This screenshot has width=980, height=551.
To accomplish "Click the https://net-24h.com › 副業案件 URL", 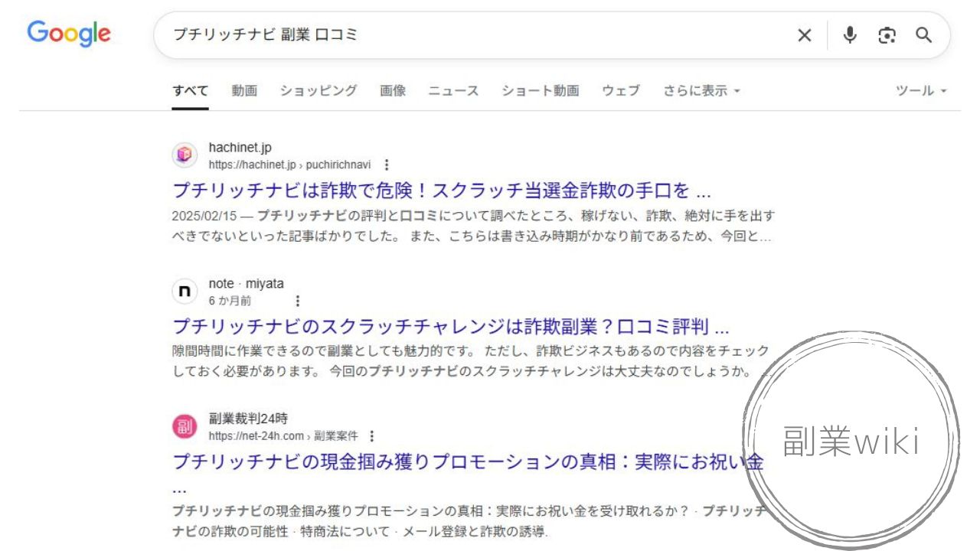I will coord(283,436).
